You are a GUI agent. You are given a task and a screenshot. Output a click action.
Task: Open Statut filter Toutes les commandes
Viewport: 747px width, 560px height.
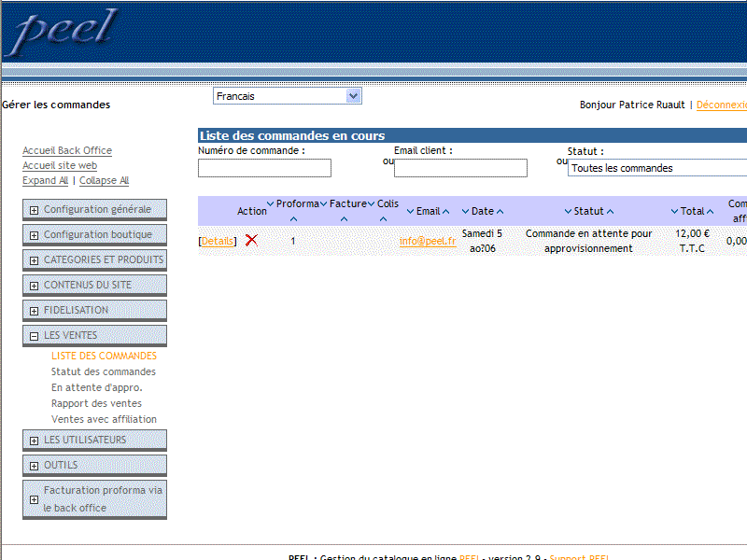click(657, 168)
